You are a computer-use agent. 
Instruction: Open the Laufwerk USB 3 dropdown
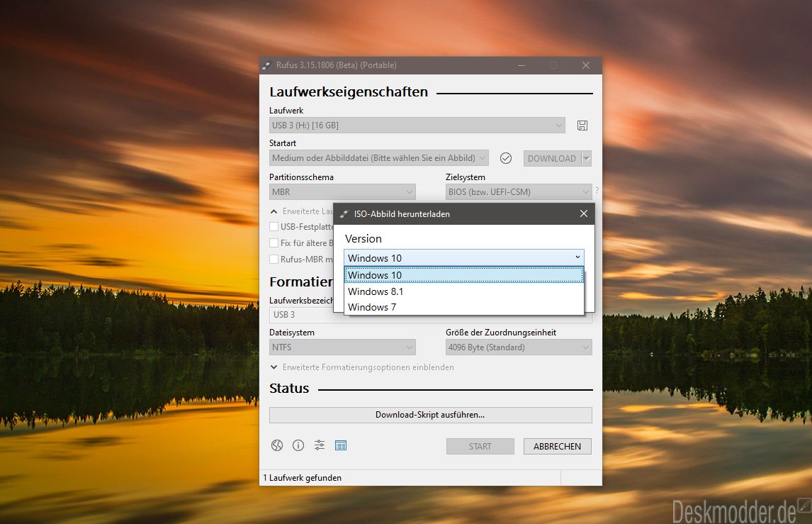tap(417, 126)
